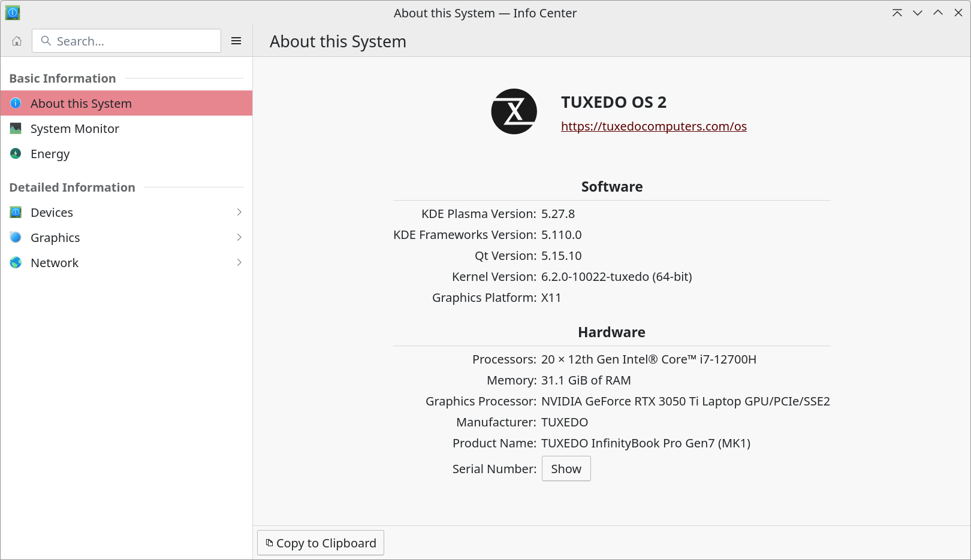Close the Info Center window

coord(958,13)
